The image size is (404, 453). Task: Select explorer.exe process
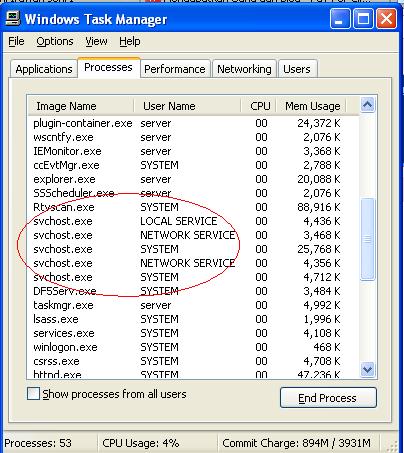pyautogui.click(x=187, y=179)
